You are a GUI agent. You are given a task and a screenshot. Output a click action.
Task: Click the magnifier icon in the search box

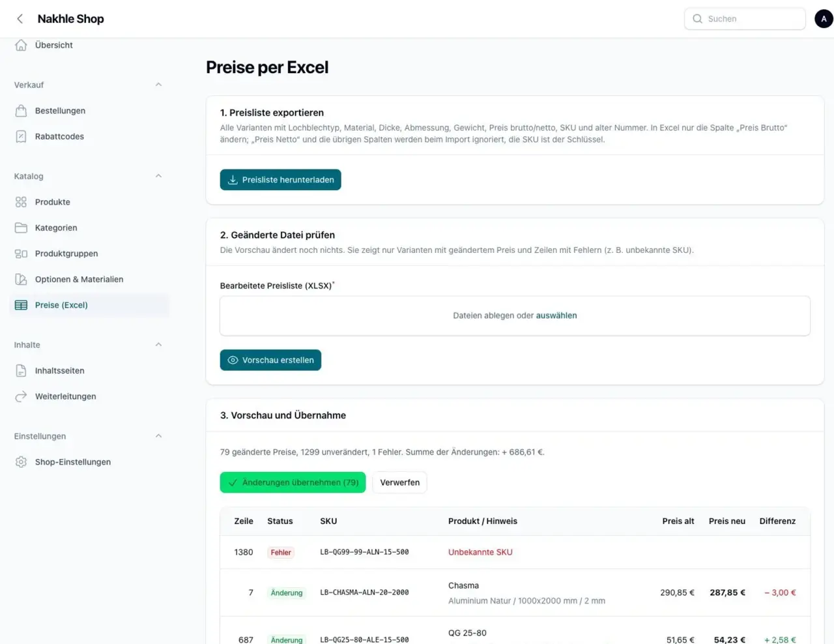(x=697, y=19)
